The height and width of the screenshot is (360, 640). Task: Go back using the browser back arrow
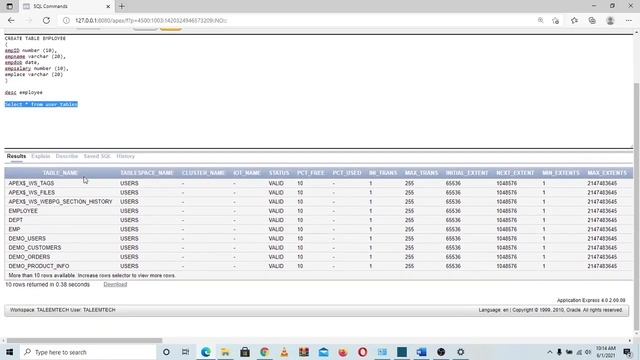tap(11, 20)
